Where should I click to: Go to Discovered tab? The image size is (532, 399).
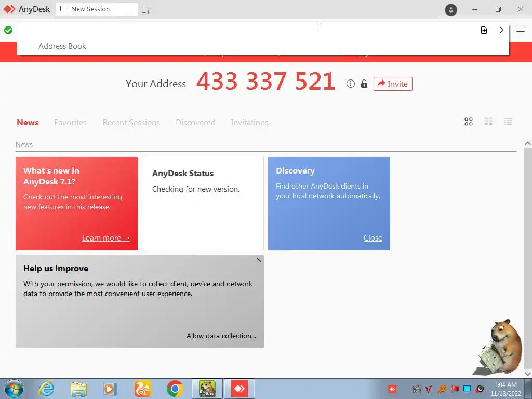click(195, 123)
